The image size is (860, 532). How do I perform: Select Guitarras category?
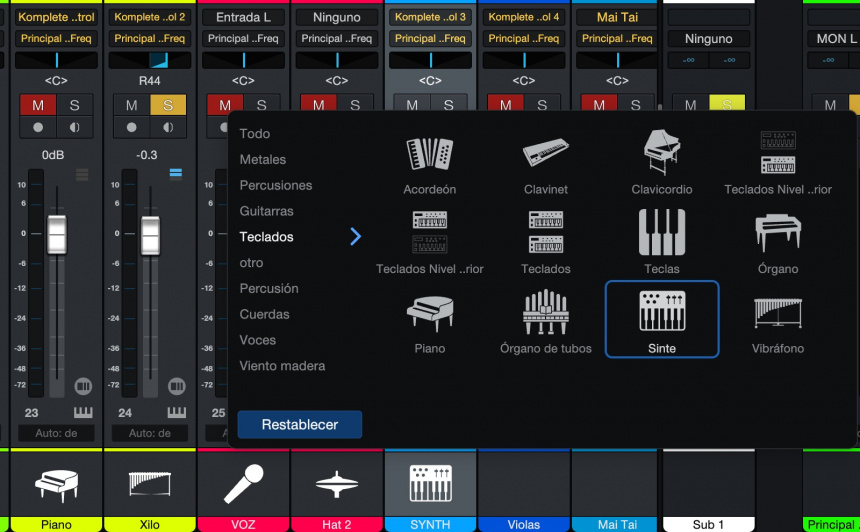click(x=267, y=211)
